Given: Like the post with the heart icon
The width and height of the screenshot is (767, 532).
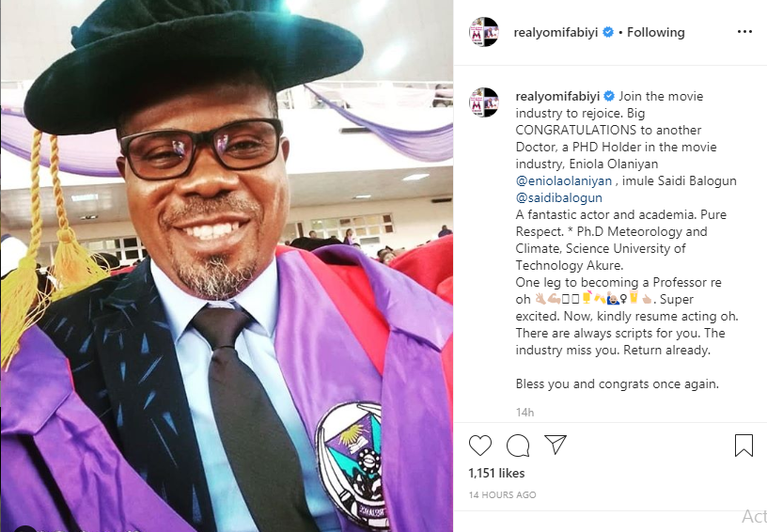Looking at the screenshot, I should click(480, 446).
